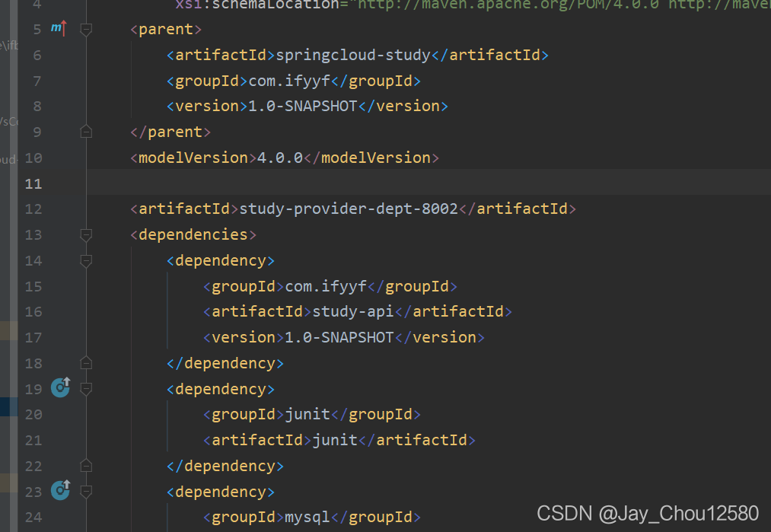
Task: Click the study-api artifactId value
Action: [353, 312]
